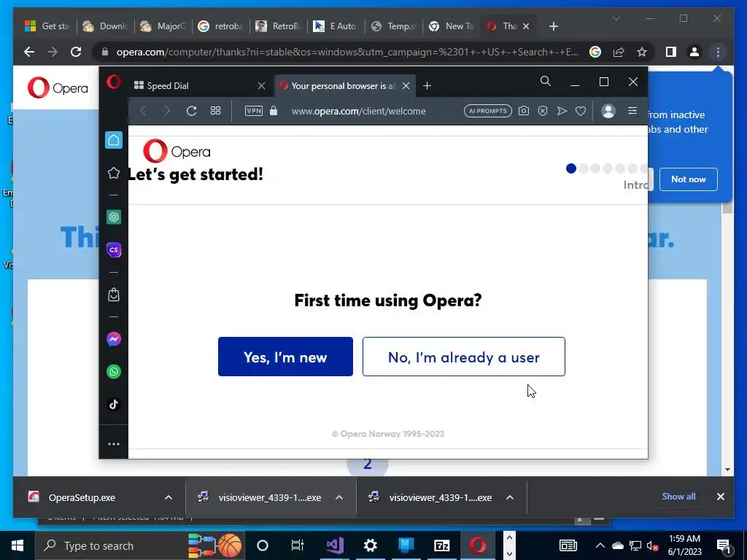Click Opera search tabs magnifier icon

(546, 82)
